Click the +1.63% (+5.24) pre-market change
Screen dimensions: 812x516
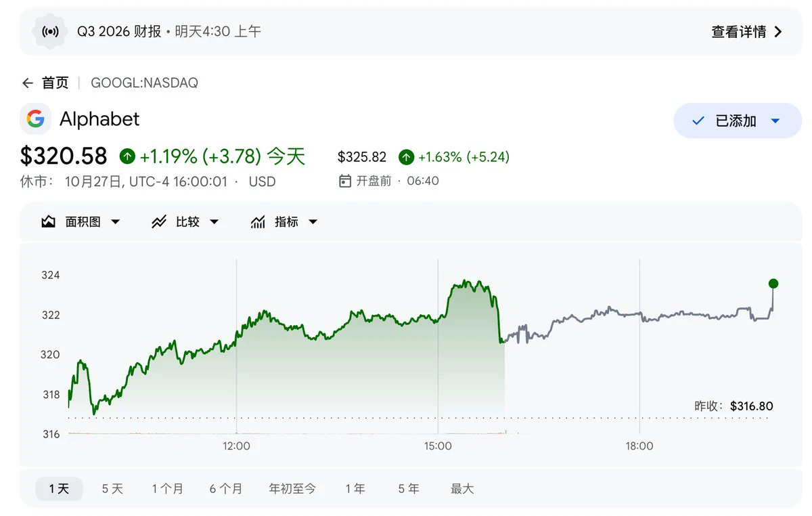(x=464, y=157)
